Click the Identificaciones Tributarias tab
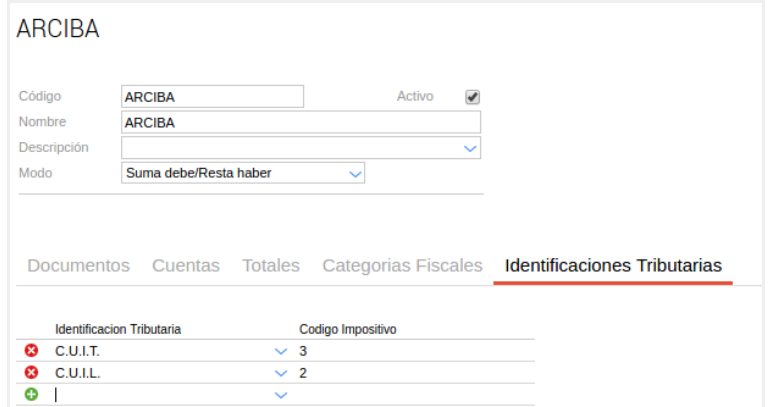This screenshot has height=407, width=777. point(613,266)
